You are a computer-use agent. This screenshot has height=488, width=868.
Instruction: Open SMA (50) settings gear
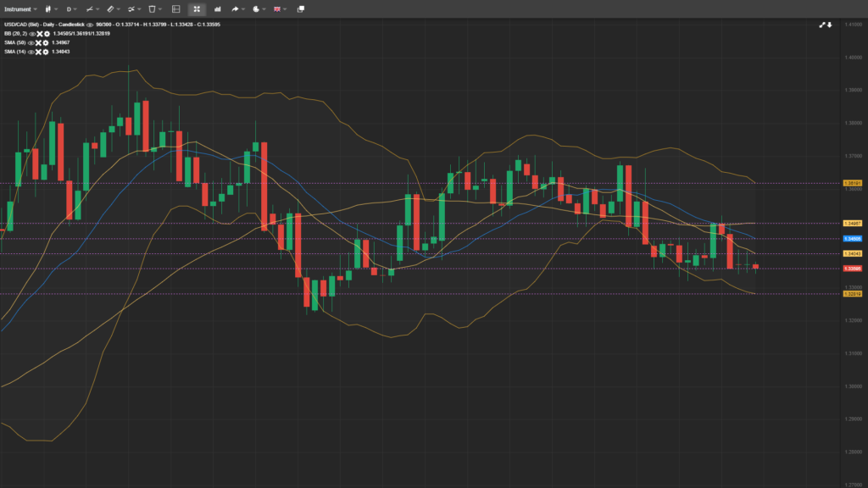(46, 42)
